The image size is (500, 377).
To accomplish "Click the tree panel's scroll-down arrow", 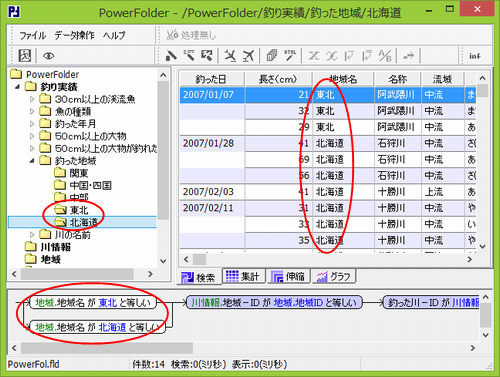I will click(163, 261).
